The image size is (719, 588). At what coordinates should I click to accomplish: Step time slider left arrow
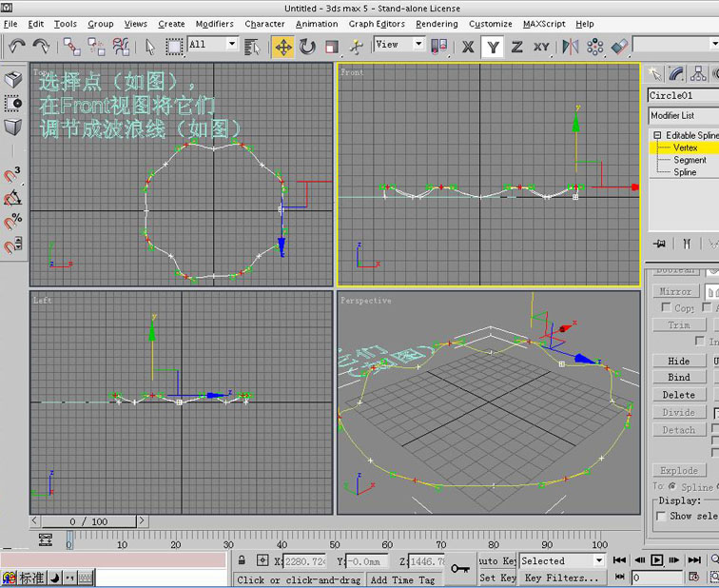point(34,520)
